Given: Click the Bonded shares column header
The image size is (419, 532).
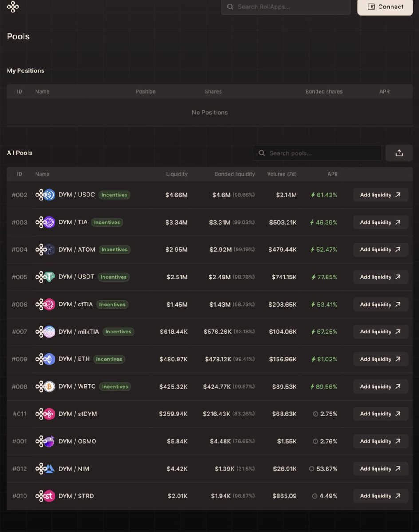Looking at the screenshot, I should [324, 91].
